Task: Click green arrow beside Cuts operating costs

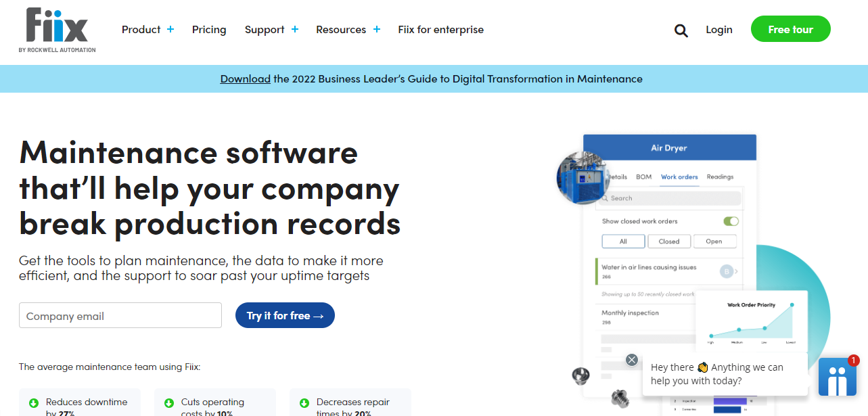Action: point(169,403)
